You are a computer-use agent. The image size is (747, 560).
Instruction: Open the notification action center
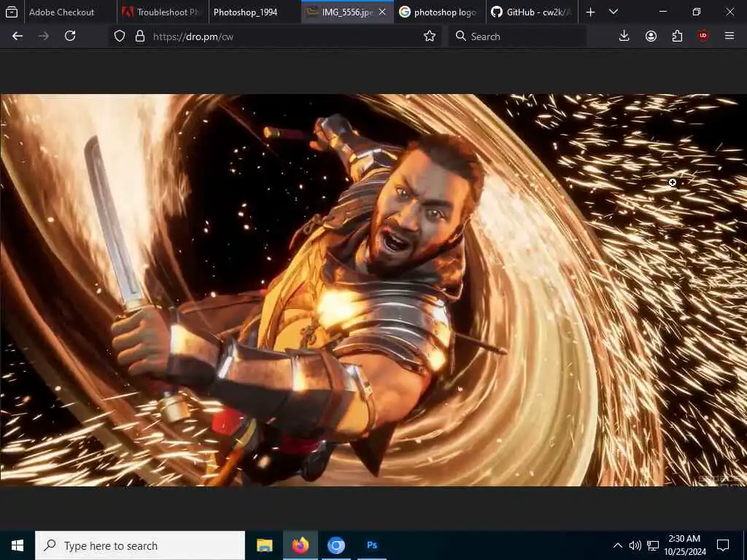tap(723, 545)
